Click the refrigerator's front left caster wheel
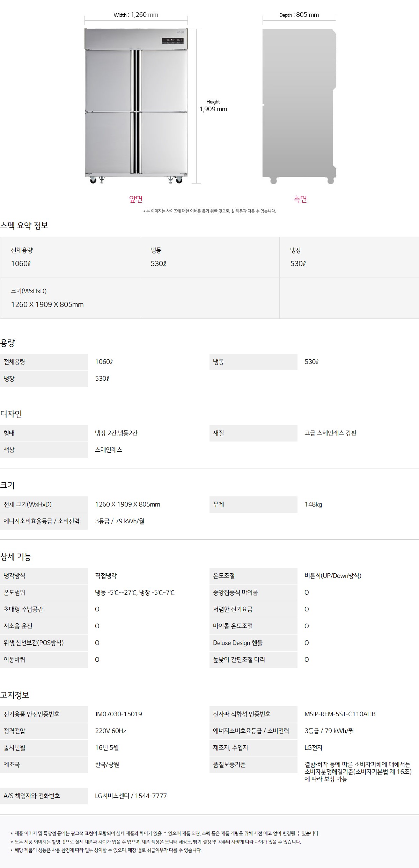Image resolution: width=419 pixels, height=868 pixels. (x=93, y=180)
